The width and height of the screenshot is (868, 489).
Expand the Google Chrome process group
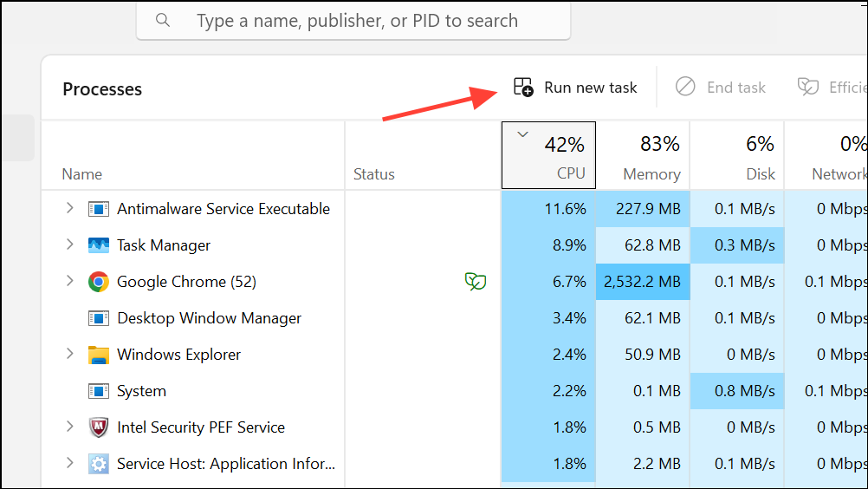[x=70, y=282]
